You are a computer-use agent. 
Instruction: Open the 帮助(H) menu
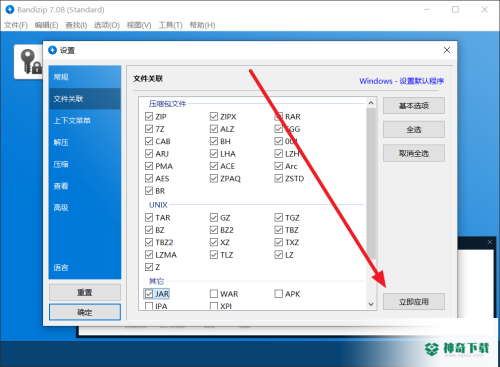202,25
